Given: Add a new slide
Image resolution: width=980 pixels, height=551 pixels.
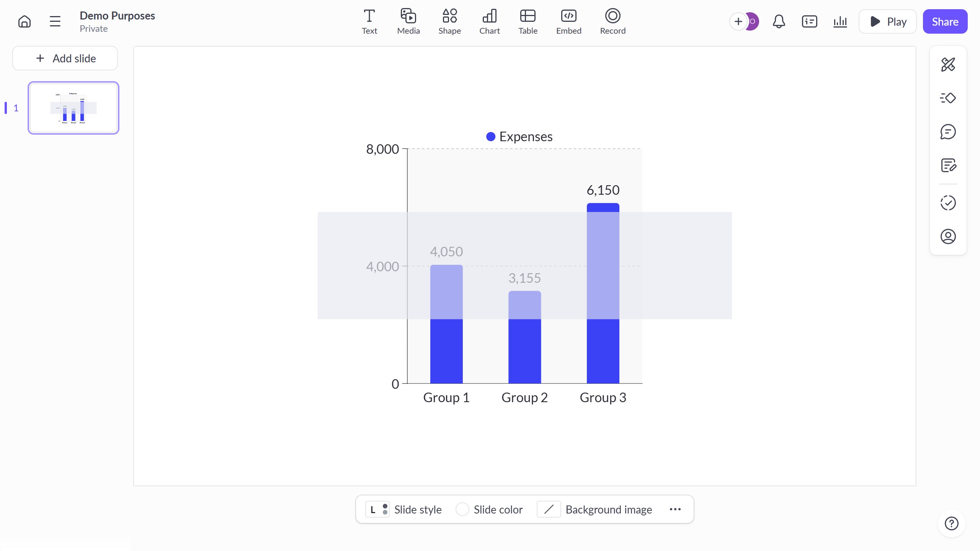Looking at the screenshot, I should (65, 58).
